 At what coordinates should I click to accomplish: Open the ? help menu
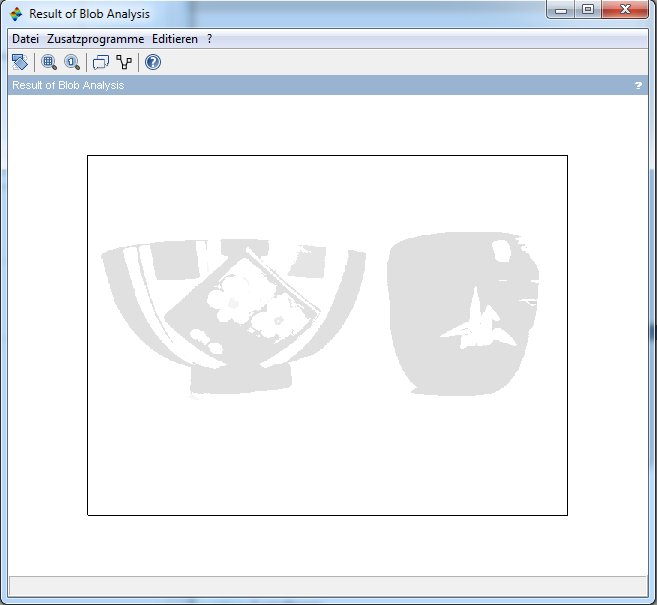pos(210,39)
